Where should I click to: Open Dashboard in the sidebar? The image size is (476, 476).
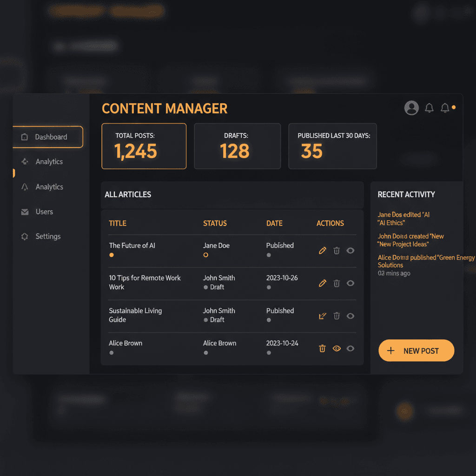pyautogui.click(x=48, y=137)
